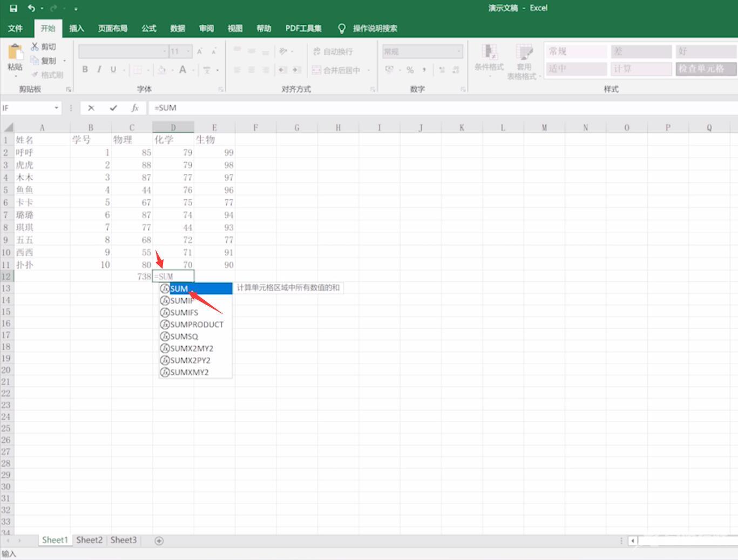Viewport: 738px width, 560px height.
Task: Open Font group dialog launcher
Action: coord(221,89)
